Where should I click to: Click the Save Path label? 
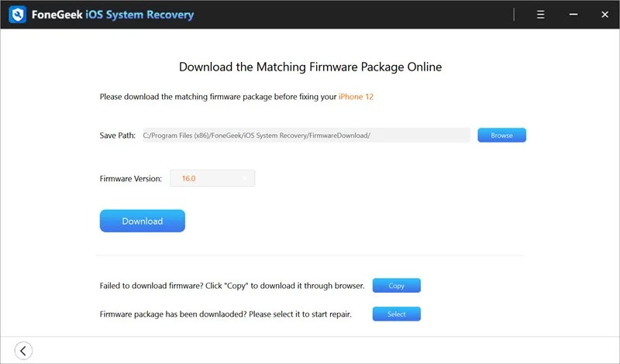(118, 136)
